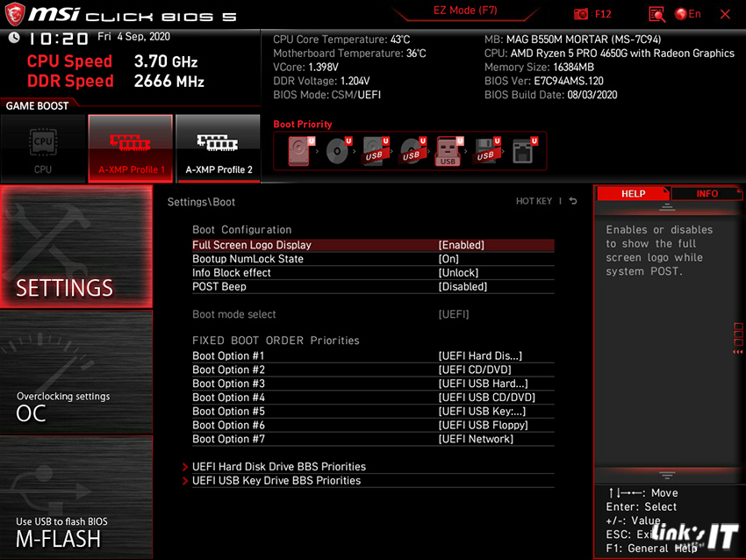Open the BIOS search magnifier icon

click(656, 14)
